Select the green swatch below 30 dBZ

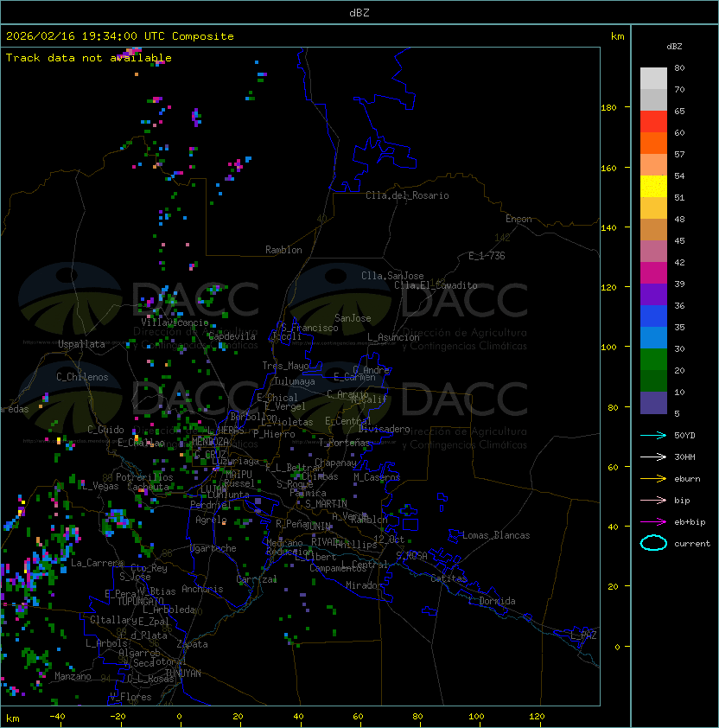click(653, 359)
